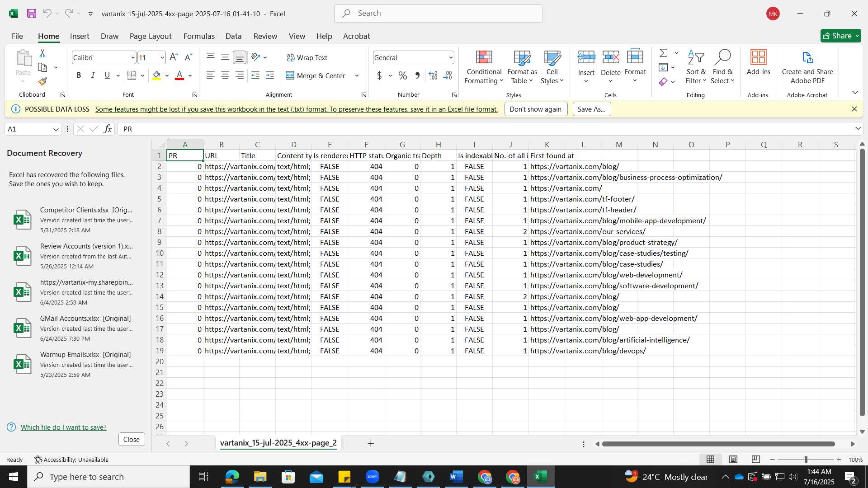Toggle Italic formatting

pyautogui.click(x=93, y=75)
